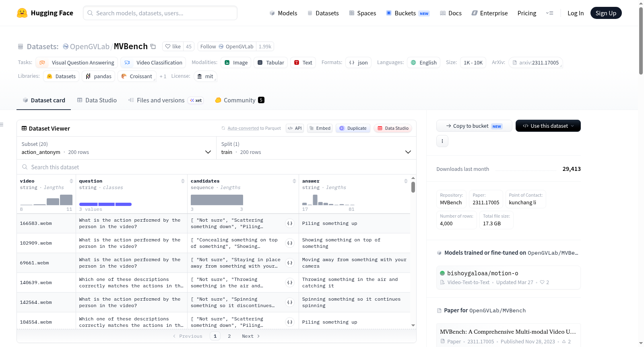Screen dimensions: 644x347
Task: Click the Sign Up button
Action: [x=606, y=13]
